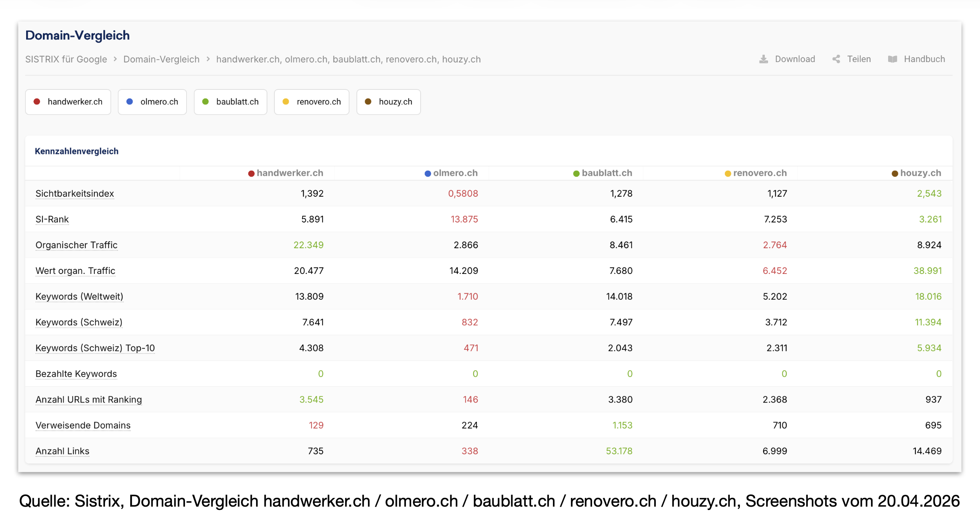Toggle the houzy.ch domain chip
Viewport: 980px width, 525px height.
388,102
